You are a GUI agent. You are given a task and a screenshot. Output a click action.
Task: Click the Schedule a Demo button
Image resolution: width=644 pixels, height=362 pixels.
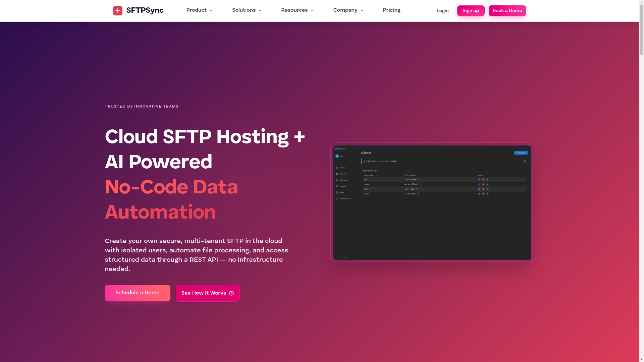138,293
